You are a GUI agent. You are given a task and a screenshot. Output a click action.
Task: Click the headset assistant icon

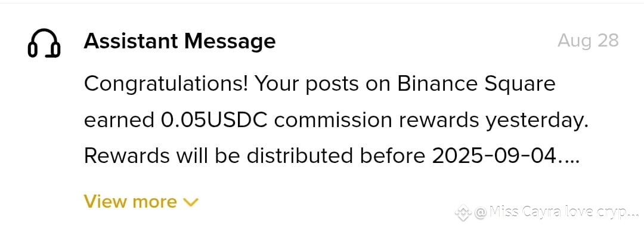(x=44, y=43)
